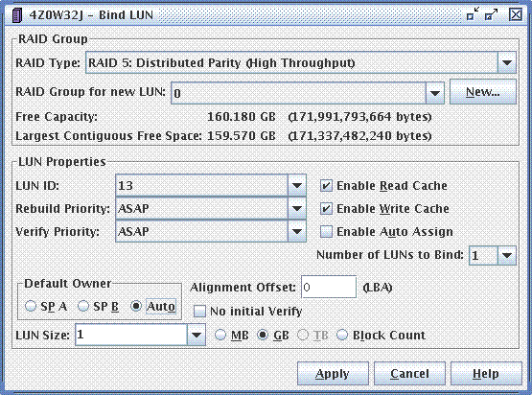Toggle Enable Write Cache checkbox
Image resolution: width=532 pixels, height=395 pixels.
coord(326,209)
